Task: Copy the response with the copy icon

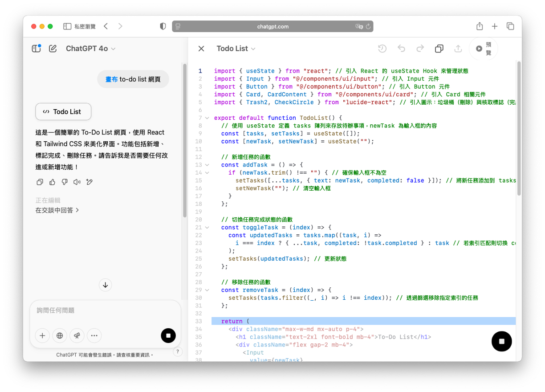Action: [x=40, y=182]
